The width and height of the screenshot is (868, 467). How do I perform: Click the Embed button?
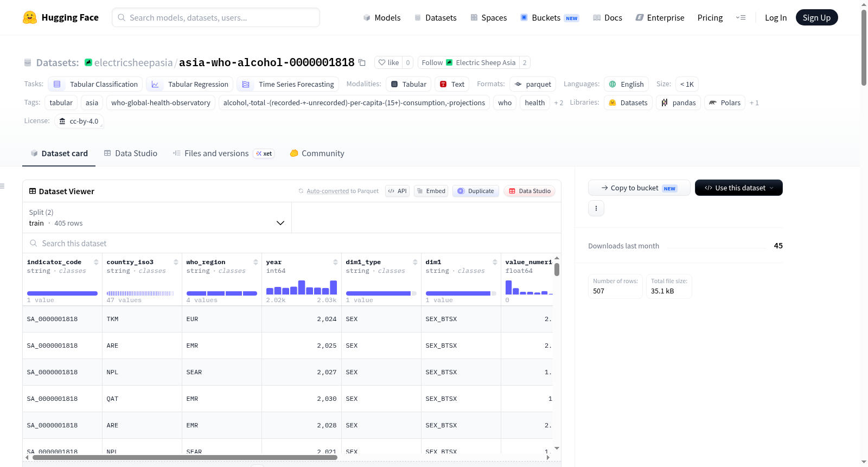[431, 191]
